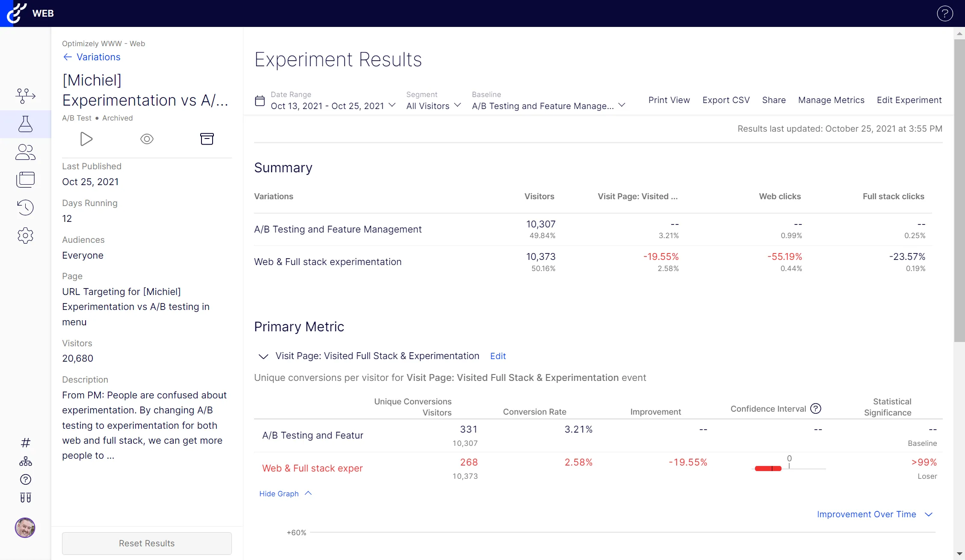This screenshot has height=560, width=965.
Task: Click the Visit Page metric title
Action: [377, 356]
